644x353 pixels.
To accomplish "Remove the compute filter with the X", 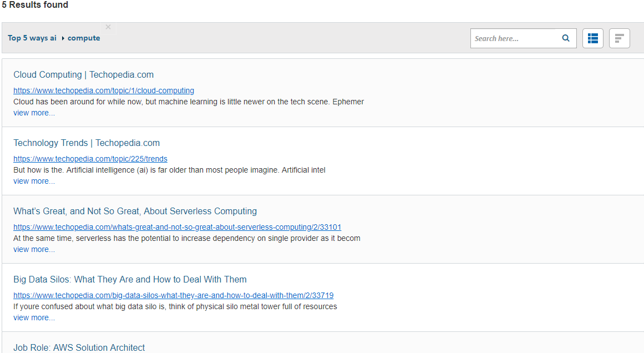I will coord(108,27).
